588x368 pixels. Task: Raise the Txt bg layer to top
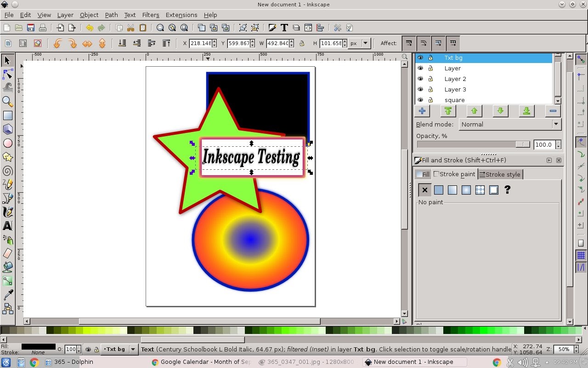click(x=448, y=111)
